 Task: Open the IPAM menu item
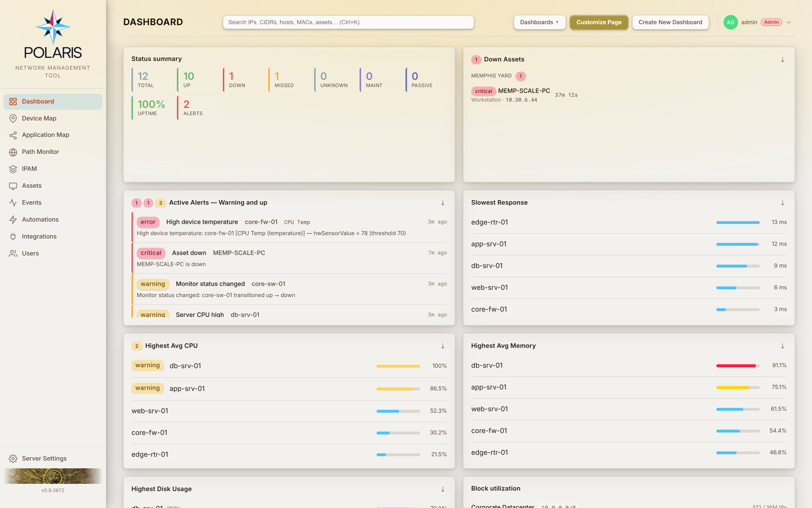click(53, 169)
